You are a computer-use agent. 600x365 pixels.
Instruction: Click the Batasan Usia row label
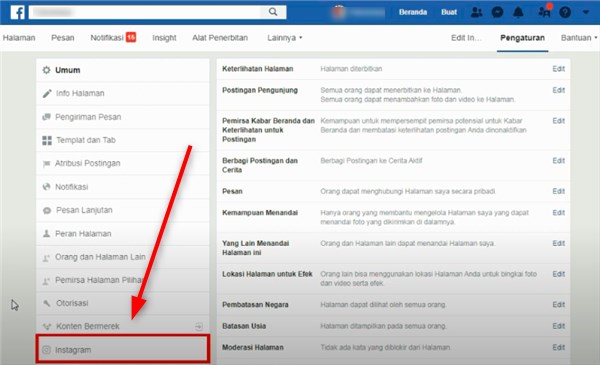pos(244,326)
